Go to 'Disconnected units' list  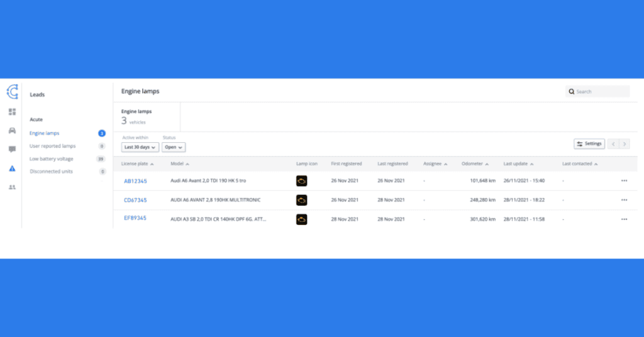pyautogui.click(x=52, y=172)
